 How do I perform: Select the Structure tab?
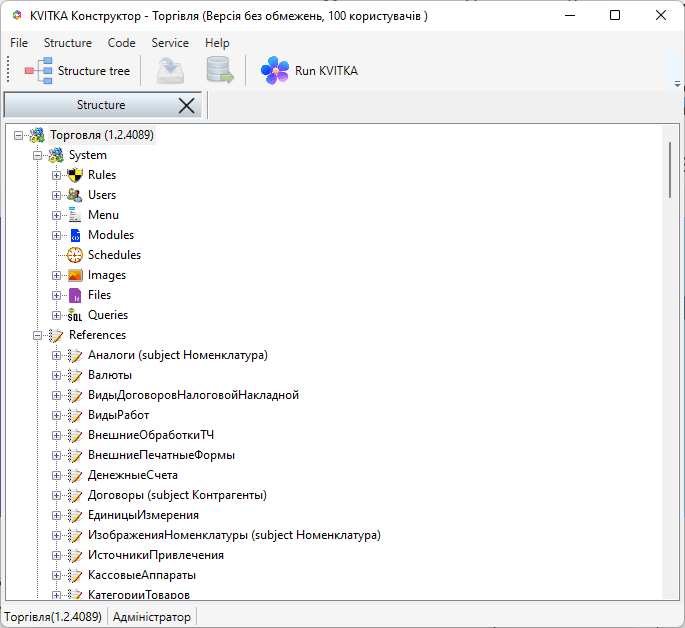(101, 105)
